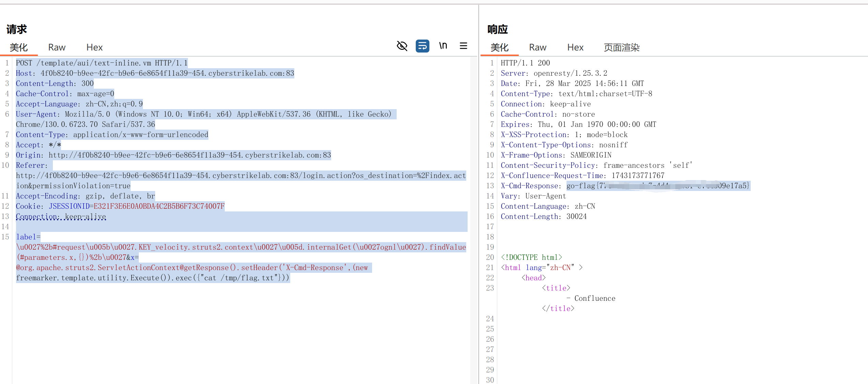
Task: Click the X-Cmd-Response header value
Action: point(658,186)
